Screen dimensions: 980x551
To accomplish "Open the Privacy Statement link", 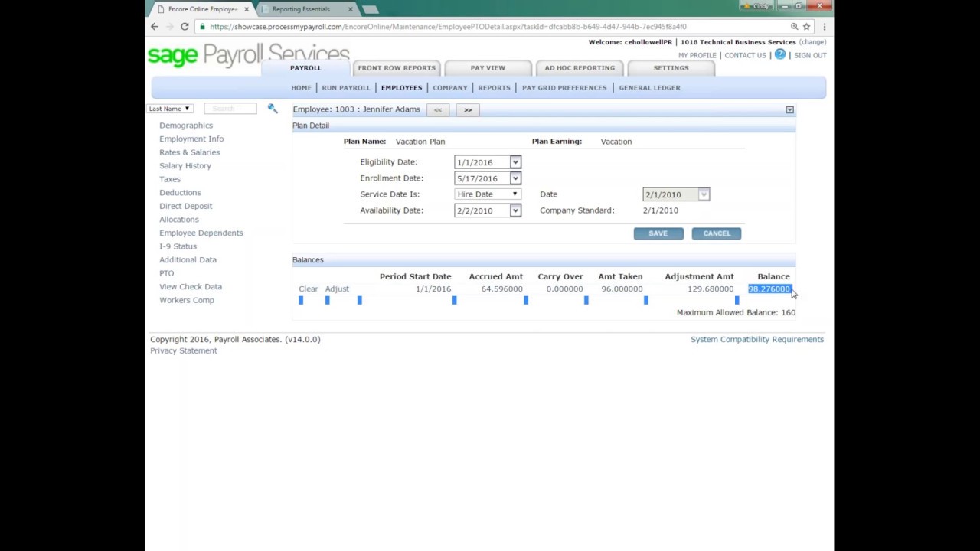I will point(184,350).
